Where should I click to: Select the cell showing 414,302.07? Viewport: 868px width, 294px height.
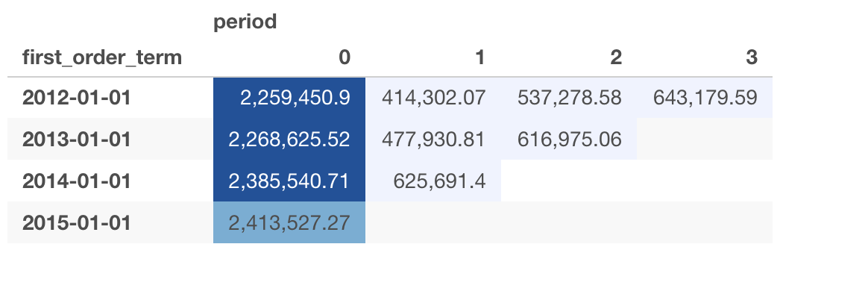pyautogui.click(x=433, y=98)
